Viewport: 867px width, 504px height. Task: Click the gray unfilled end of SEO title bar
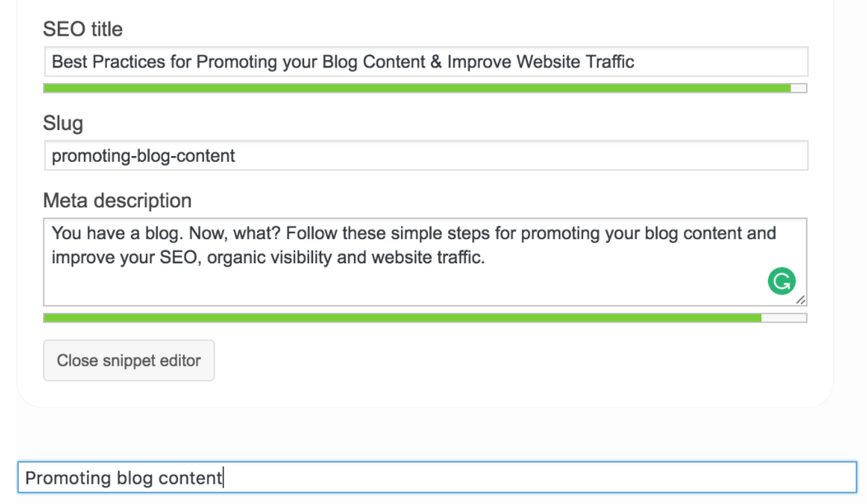799,88
